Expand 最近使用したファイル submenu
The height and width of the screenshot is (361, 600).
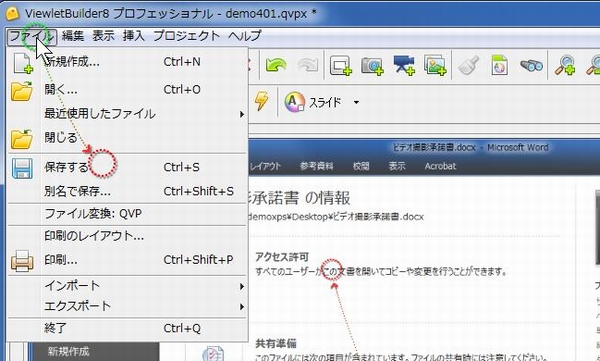[x=127, y=114]
